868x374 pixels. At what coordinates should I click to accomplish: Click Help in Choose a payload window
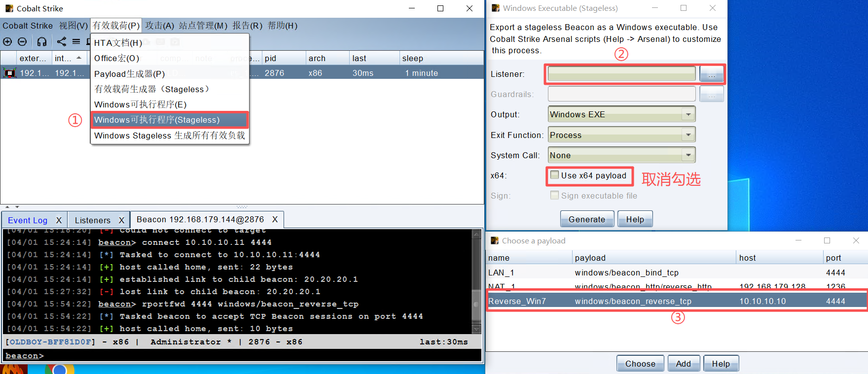pos(721,364)
